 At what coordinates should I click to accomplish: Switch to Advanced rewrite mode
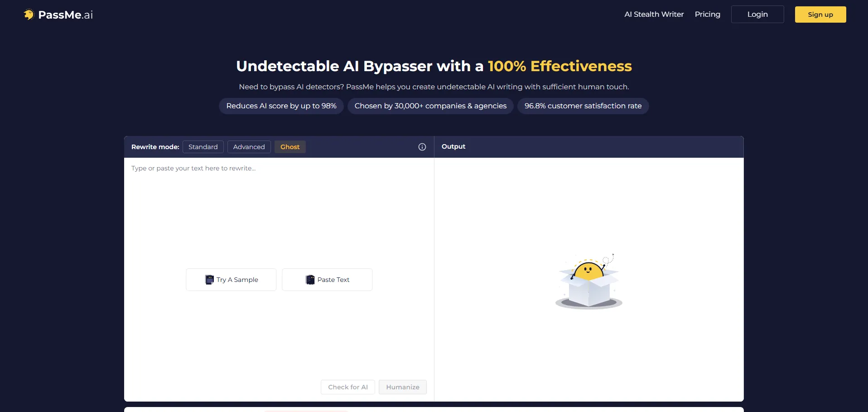[249, 147]
